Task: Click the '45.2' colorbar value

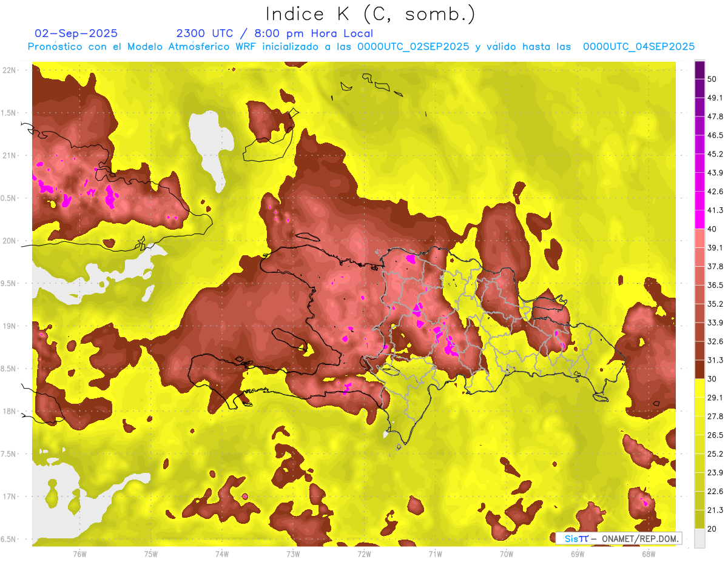Action: pyautogui.click(x=715, y=154)
